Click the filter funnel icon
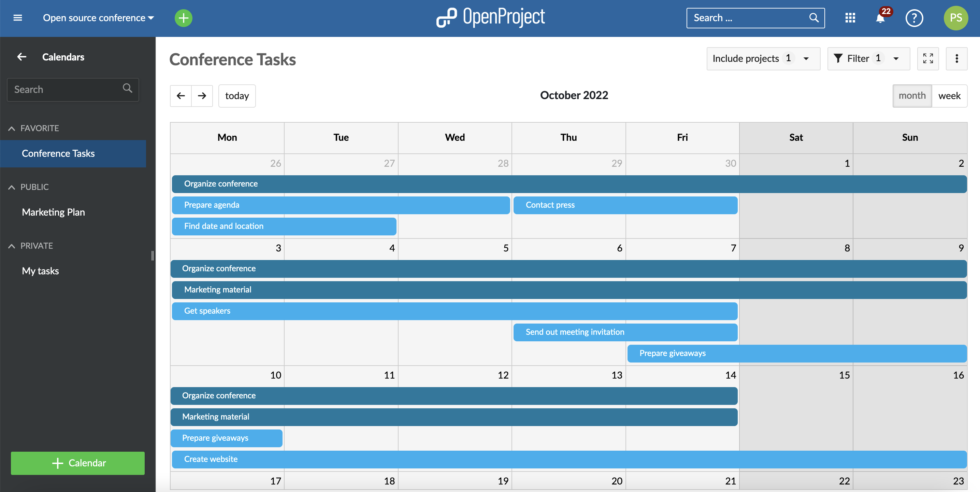This screenshot has width=980, height=492. click(838, 58)
